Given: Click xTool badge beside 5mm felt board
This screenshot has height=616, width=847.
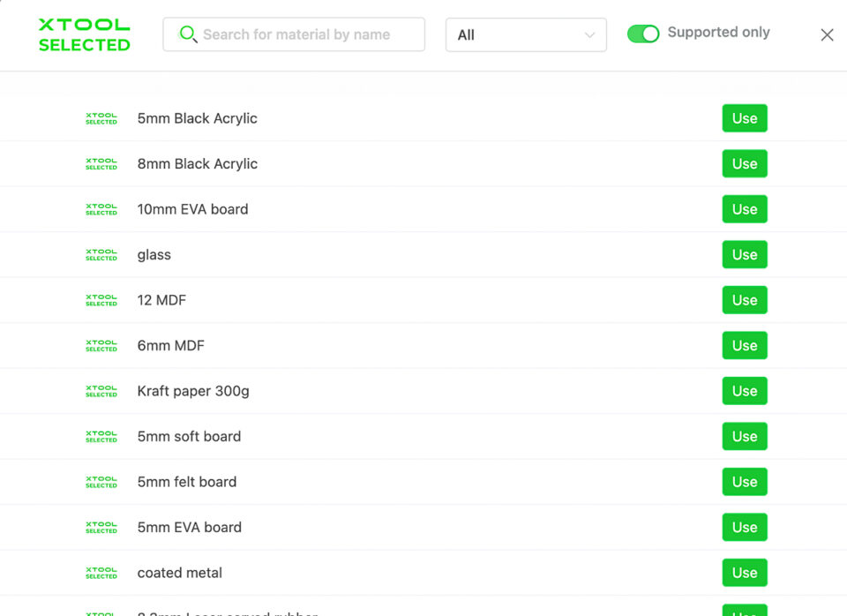Looking at the screenshot, I should 101,482.
